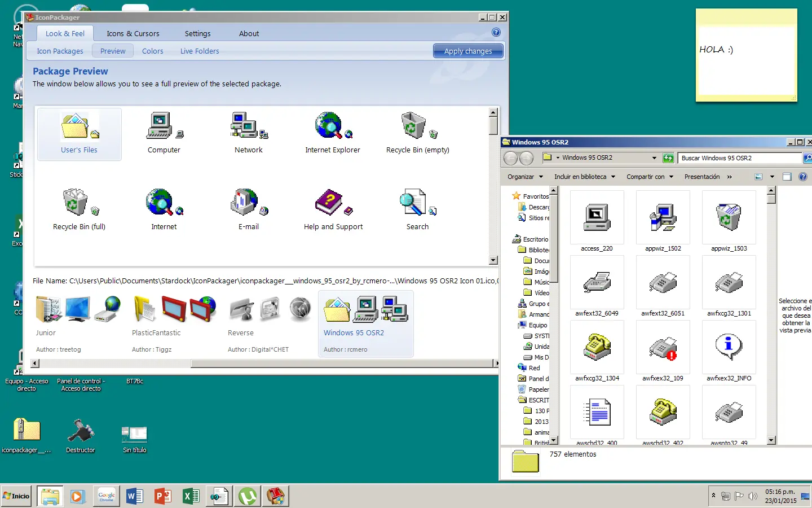Select the PlasticFantastic icon package
The height and width of the screenshot is (508, 812).
[x=175, y=323]
